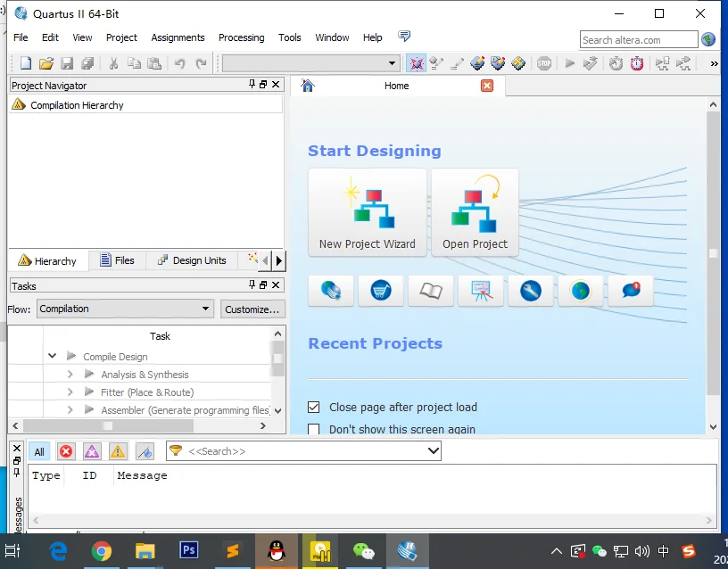Click the Undo arrow in the toolbar

[x=179, y=63]
